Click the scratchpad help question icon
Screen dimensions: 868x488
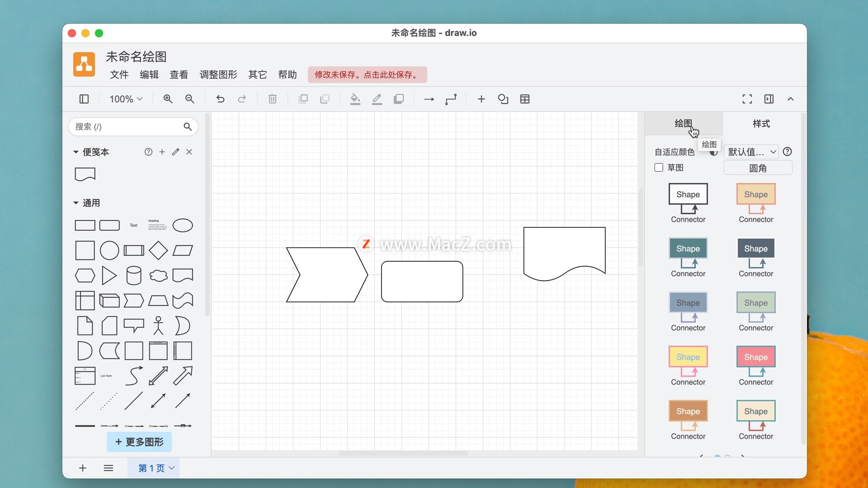coord(148,152)
